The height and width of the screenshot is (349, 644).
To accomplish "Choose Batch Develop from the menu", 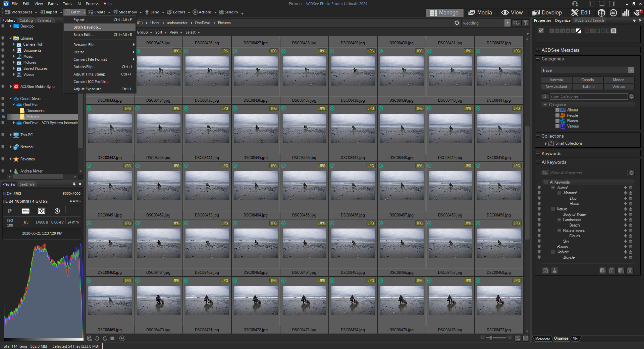I will tap(87, 27).
